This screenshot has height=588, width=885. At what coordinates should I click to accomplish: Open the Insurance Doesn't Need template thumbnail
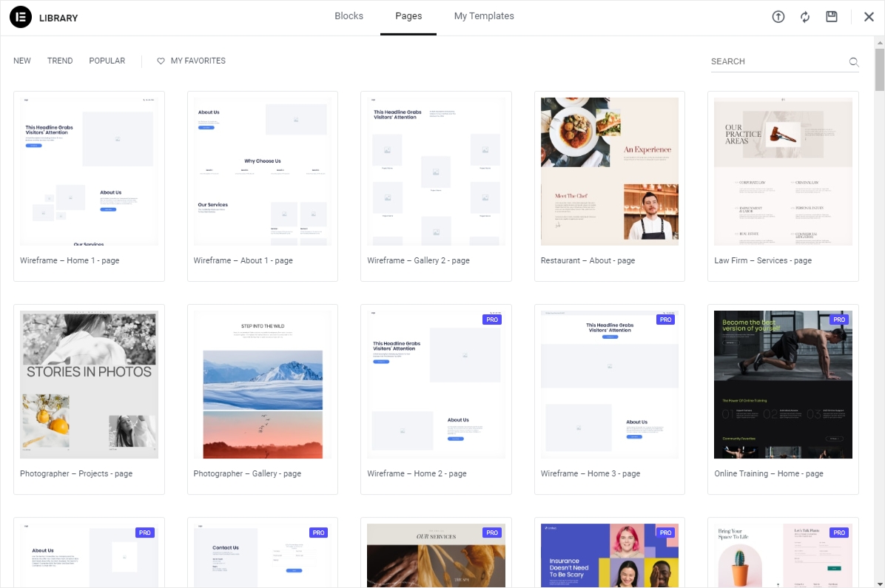(x=610, y=555)
